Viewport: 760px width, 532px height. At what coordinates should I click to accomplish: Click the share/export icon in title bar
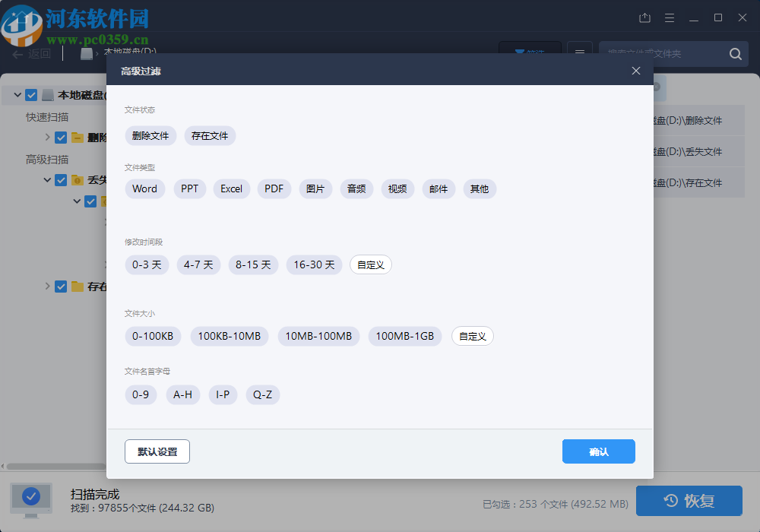[644, 18]
